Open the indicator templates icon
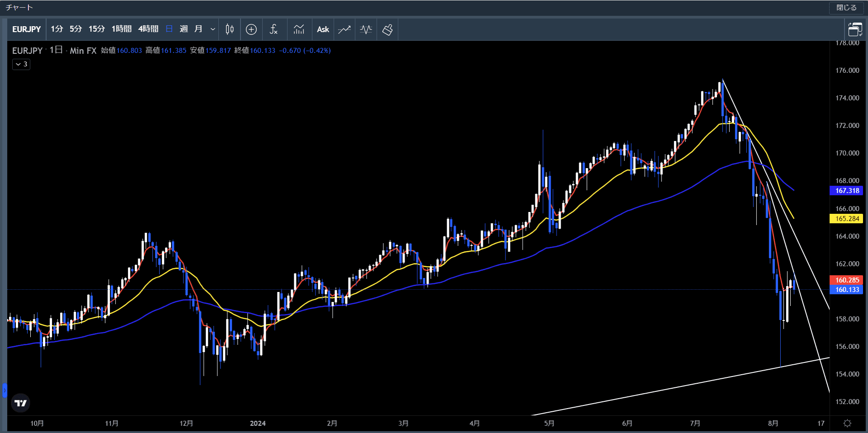Image resolution: width=868 pixels, height=433 pixels. coord(299,29)
